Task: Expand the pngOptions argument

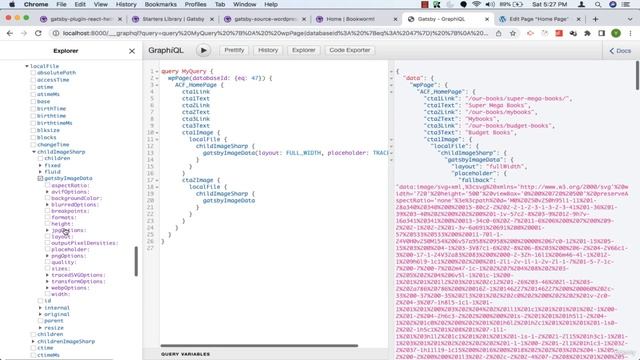Action: [47, 256]
